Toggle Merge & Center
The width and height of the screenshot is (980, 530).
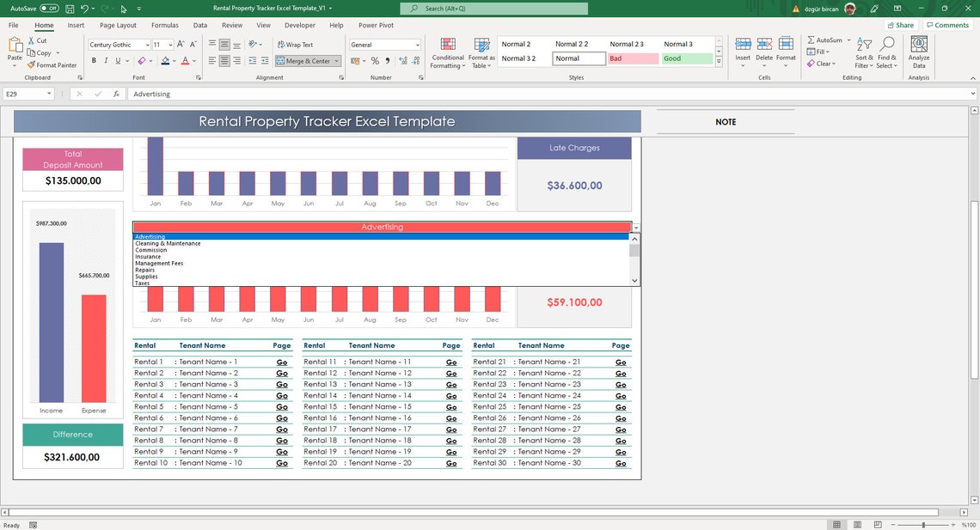point(303,60)
